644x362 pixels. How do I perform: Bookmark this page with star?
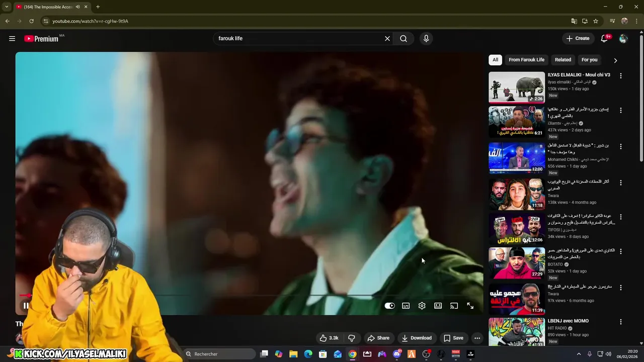tap(596, 21)
